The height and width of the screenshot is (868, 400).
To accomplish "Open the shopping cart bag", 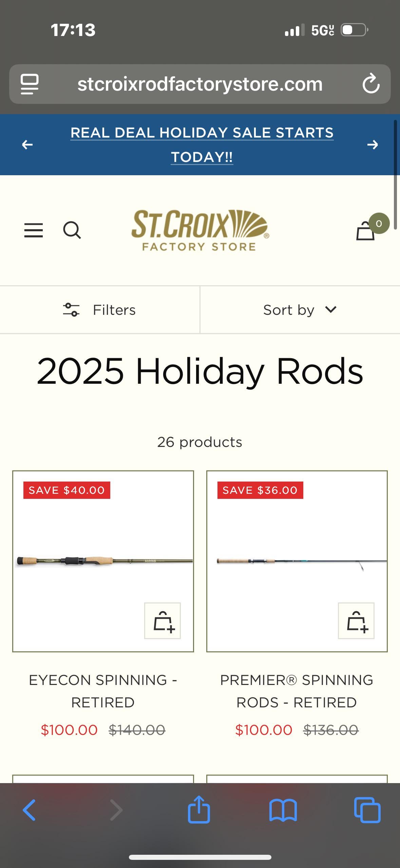I will click(x=366, y=231).
